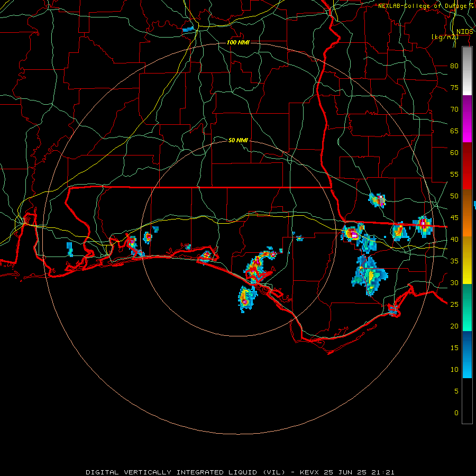Pick the white-gray top segment of color bar
The width and height of the screenshot is (476, 476).
point(467,71)
